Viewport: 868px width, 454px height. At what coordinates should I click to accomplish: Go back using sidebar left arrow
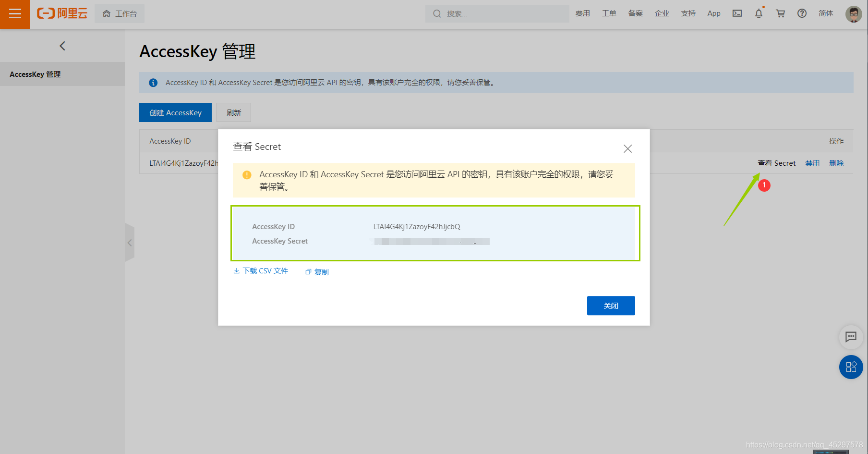(x=62, y=46)
